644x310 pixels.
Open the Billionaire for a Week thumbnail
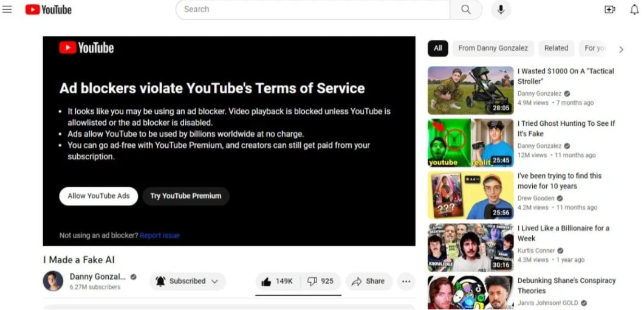(471, 247)
